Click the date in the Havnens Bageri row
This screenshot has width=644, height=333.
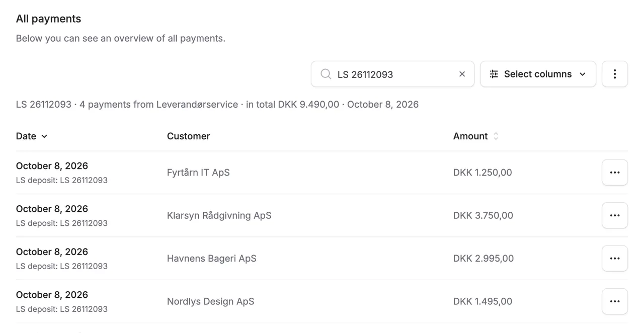[52, 252]
